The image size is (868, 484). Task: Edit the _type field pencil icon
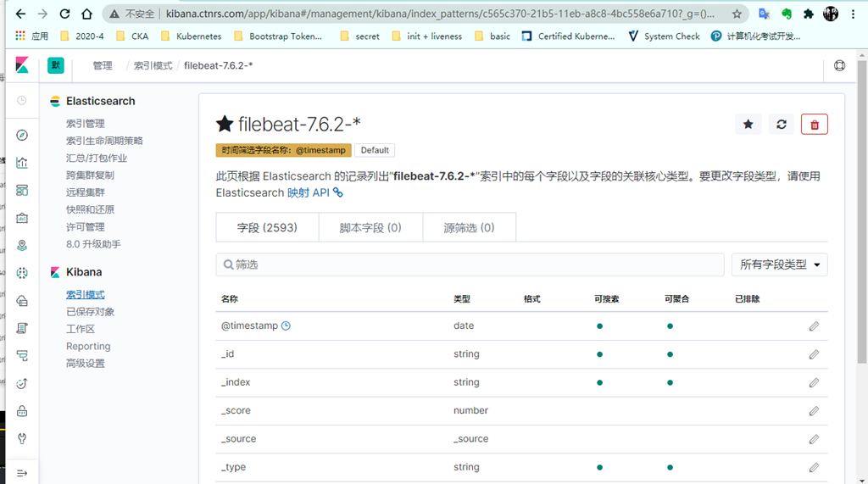814,467
